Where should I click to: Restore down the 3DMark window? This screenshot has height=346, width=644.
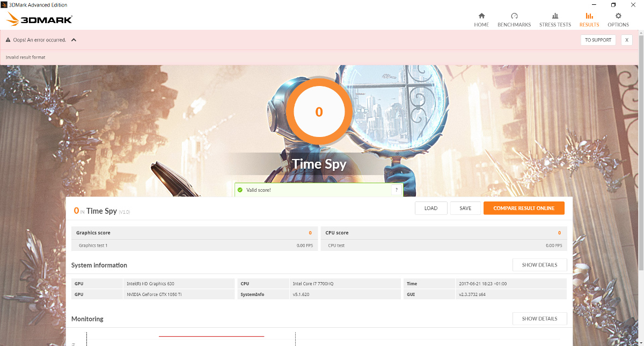(x=613, y=5)
